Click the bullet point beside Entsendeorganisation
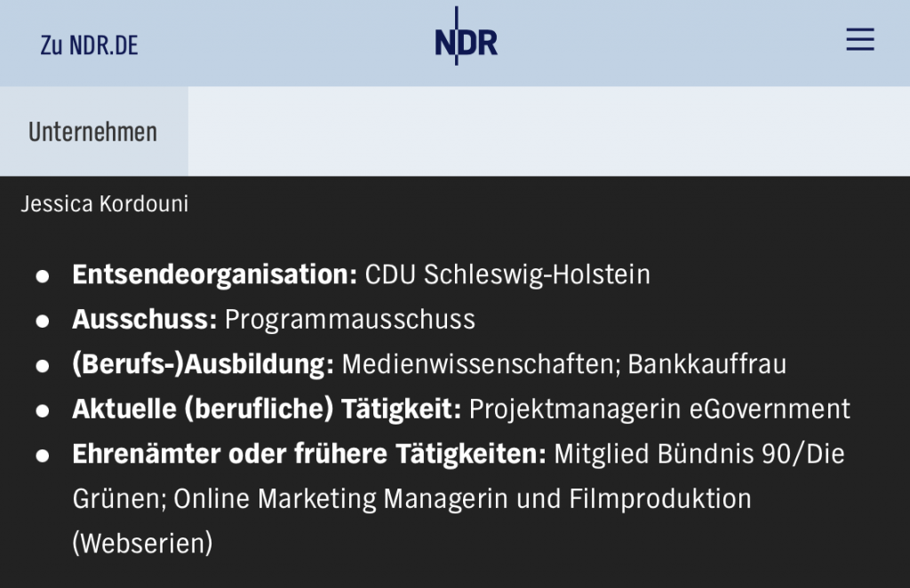The width and height of the screenshot is (910, 588). pyautogui.click(x=42, y=276)
